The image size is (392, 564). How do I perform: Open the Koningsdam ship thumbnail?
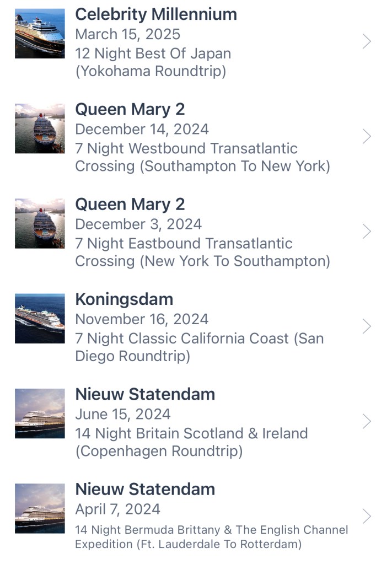point(40,319)
